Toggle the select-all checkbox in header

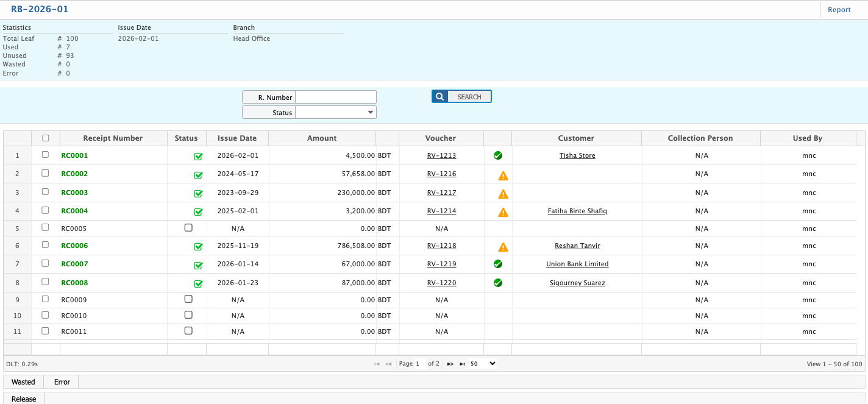[46, 138]
